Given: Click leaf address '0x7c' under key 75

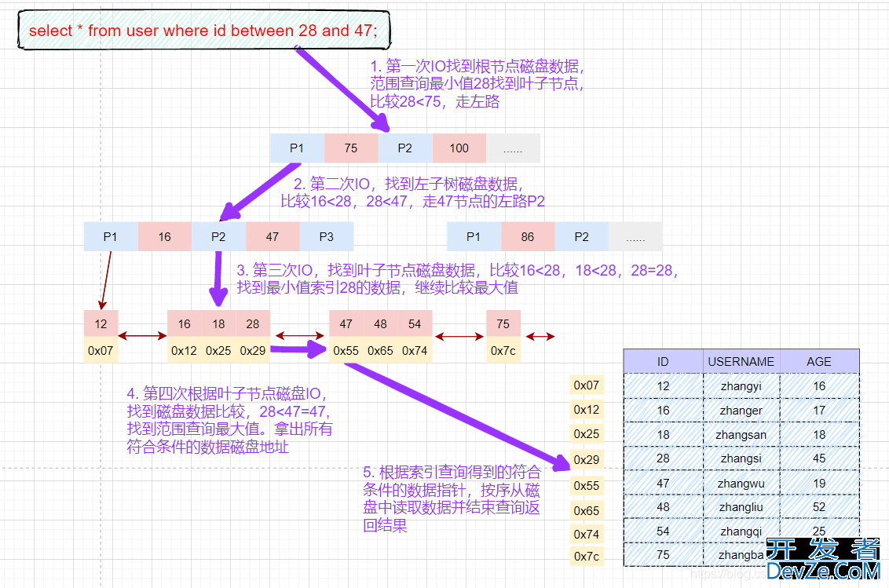Looking at the screenshot, I should click(503, 350).
